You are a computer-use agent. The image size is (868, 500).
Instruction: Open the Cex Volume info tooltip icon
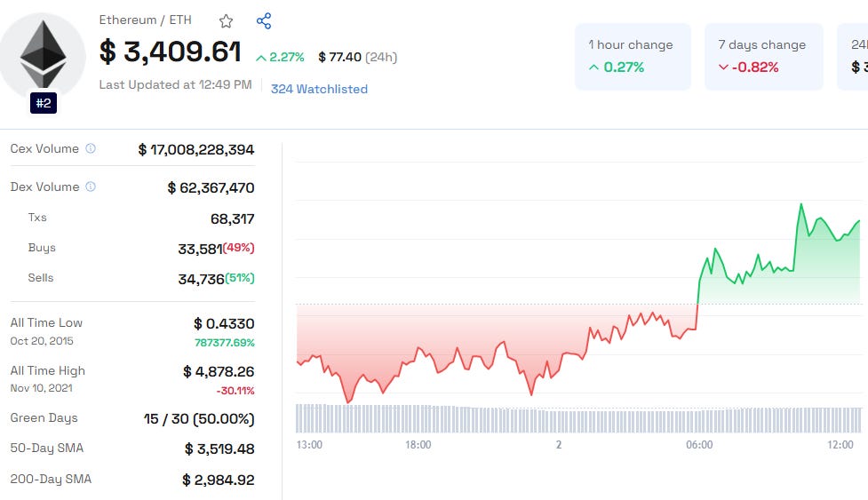click(x=91, y=148)
